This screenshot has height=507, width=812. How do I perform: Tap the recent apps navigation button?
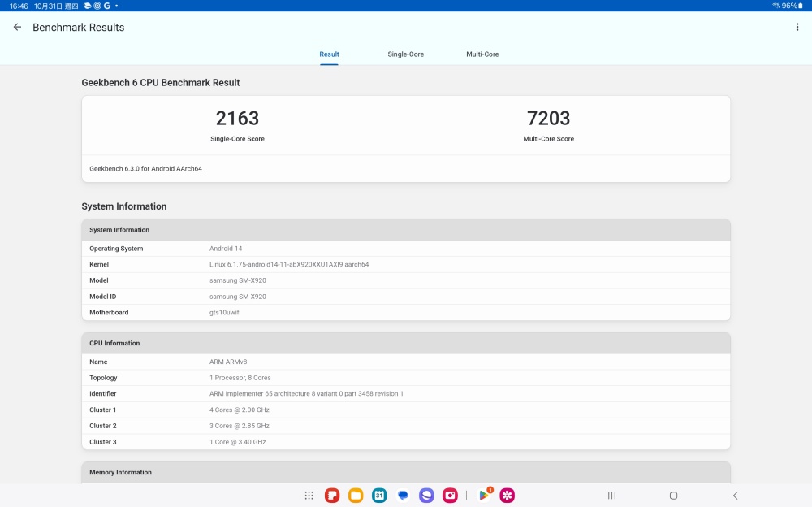tap(611, 496)
